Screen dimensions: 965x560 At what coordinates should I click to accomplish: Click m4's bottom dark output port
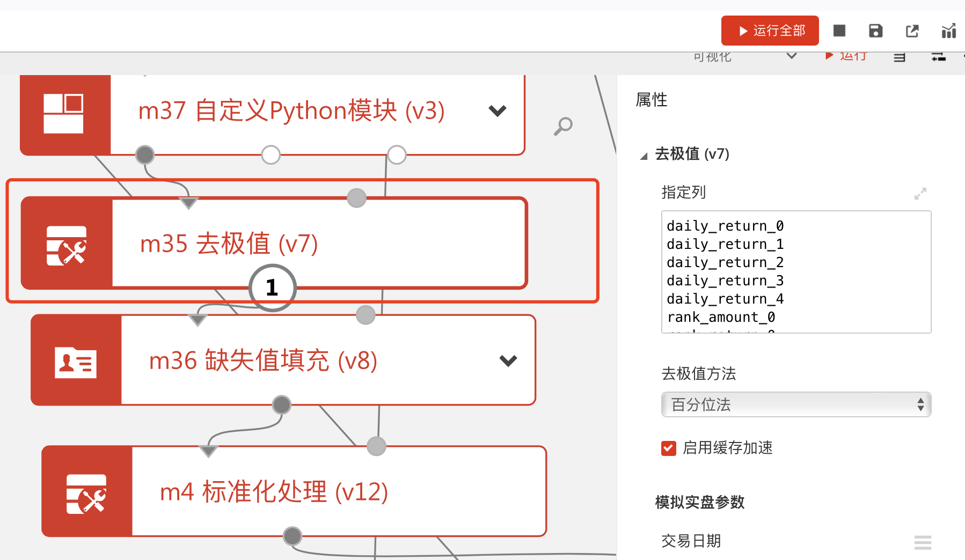click(293, 535)
